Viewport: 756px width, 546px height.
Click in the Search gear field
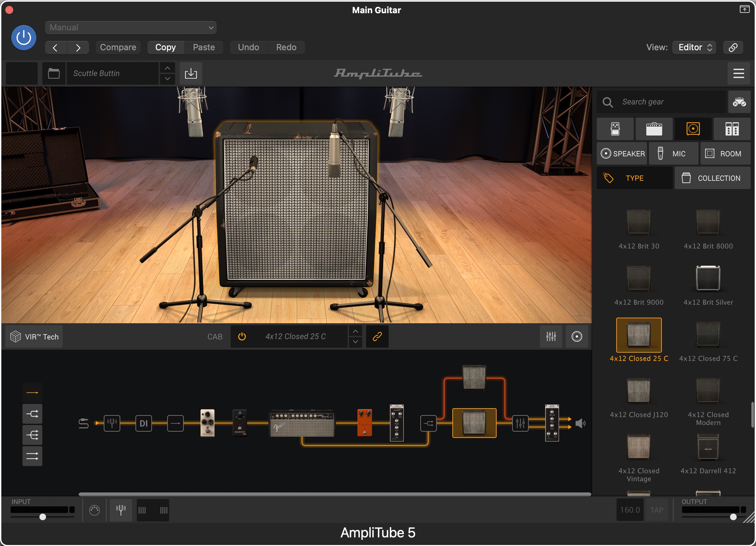coord(662,102)
